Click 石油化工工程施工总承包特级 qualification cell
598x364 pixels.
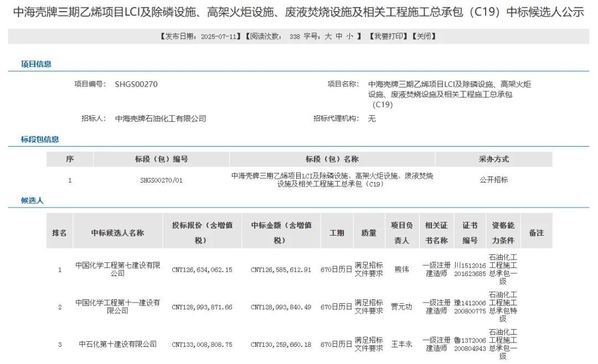point(503,306)
